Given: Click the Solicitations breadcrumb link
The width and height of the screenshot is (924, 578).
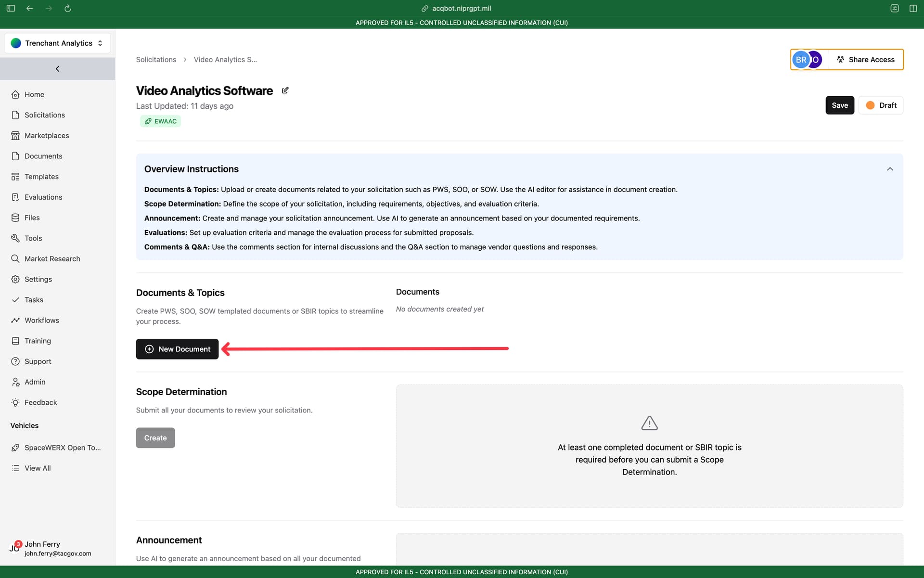Looking at the screenshot, I should tap(156, 60).
